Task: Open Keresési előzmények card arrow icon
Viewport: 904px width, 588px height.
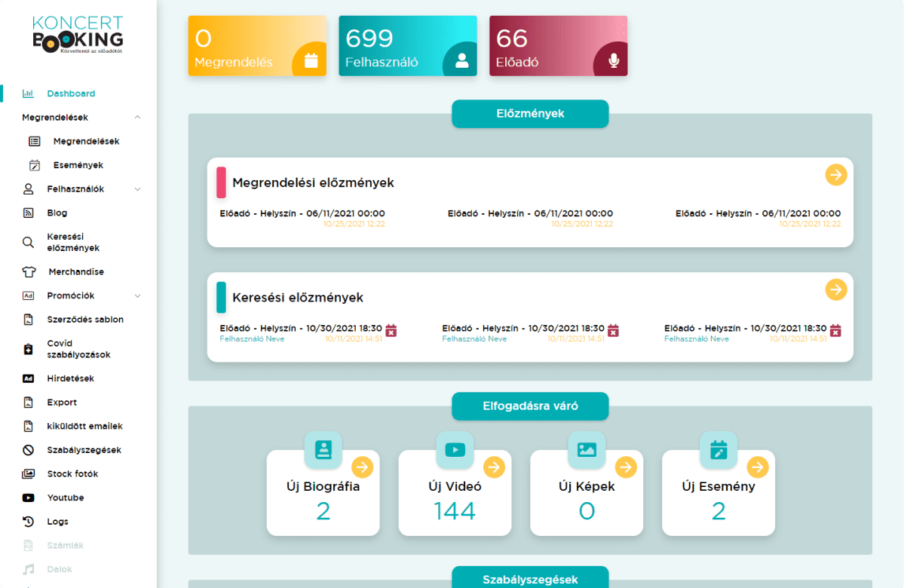Action: point(835,289)
